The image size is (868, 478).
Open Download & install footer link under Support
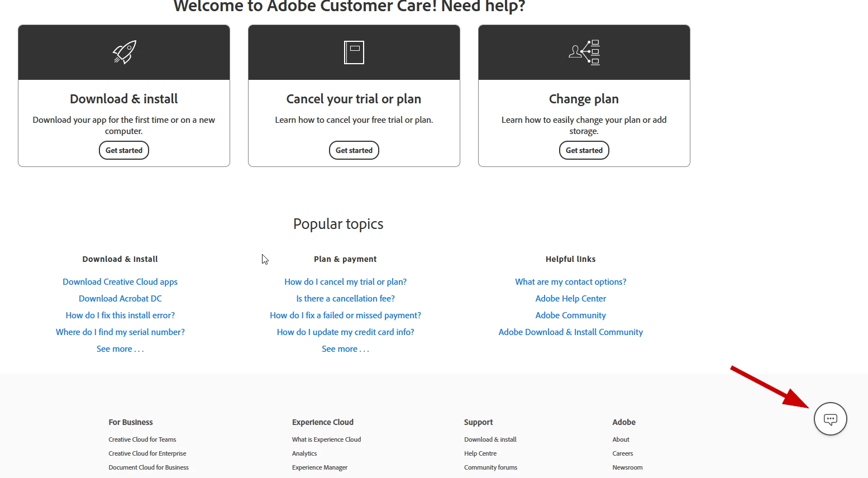(x=490, y=439)
